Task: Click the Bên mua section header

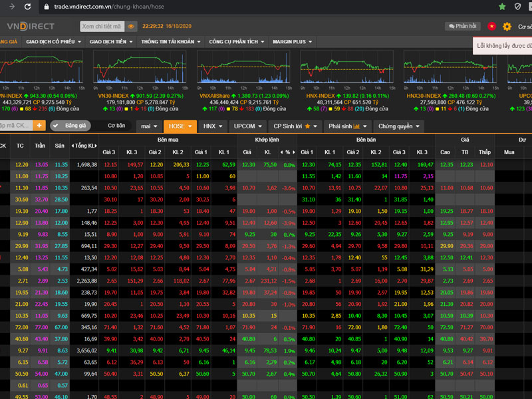Action: point(168,140)
